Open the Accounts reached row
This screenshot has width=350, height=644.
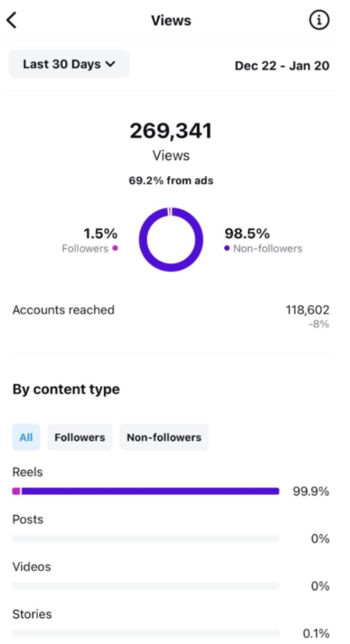pyautogui.click(x=171, y=316)
